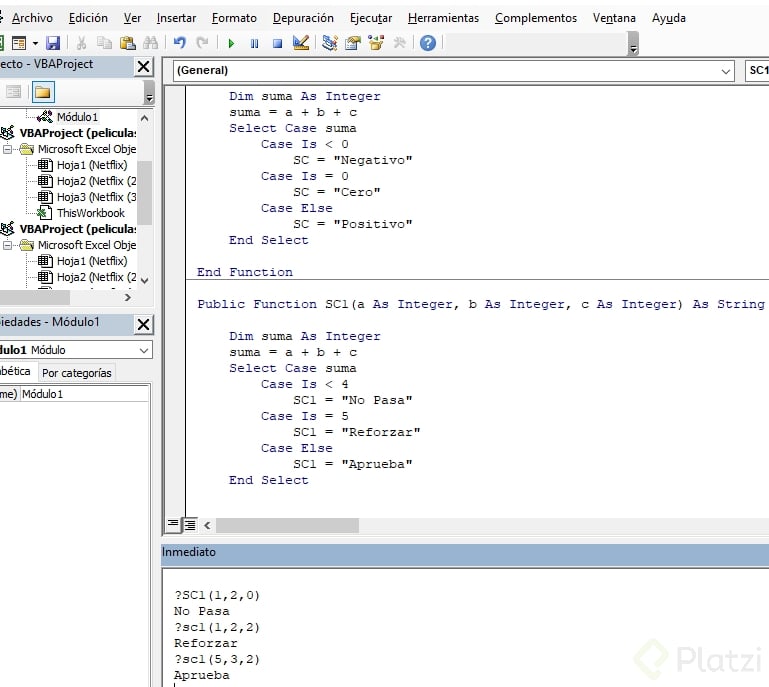
Task: Open the Depuración menu
Action: pos(303,18)
